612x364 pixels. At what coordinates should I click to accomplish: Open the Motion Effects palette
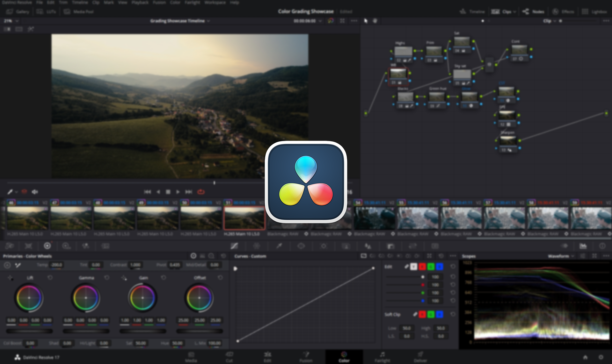[105, 246]
